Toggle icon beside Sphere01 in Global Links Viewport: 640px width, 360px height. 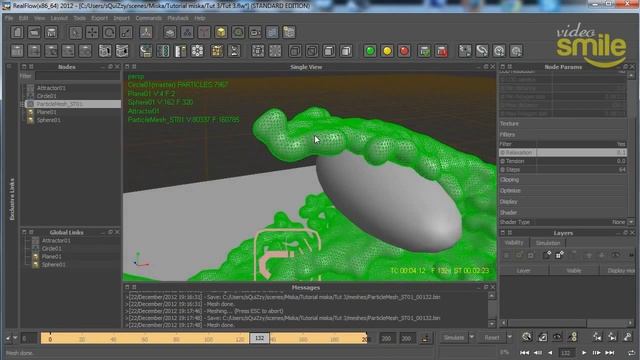pos(36,264)
